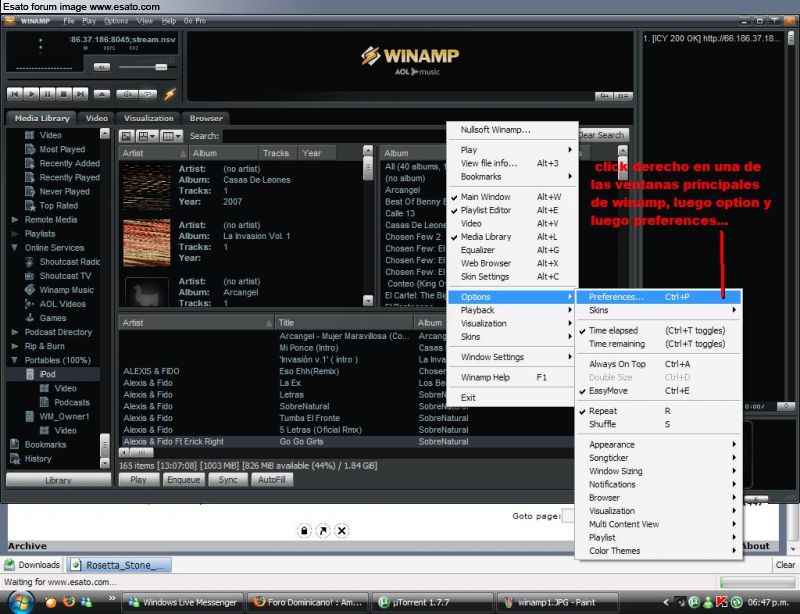Toggle Repeat option
The height and width of the screenshot is (614, 800).
tap(658, 411)
